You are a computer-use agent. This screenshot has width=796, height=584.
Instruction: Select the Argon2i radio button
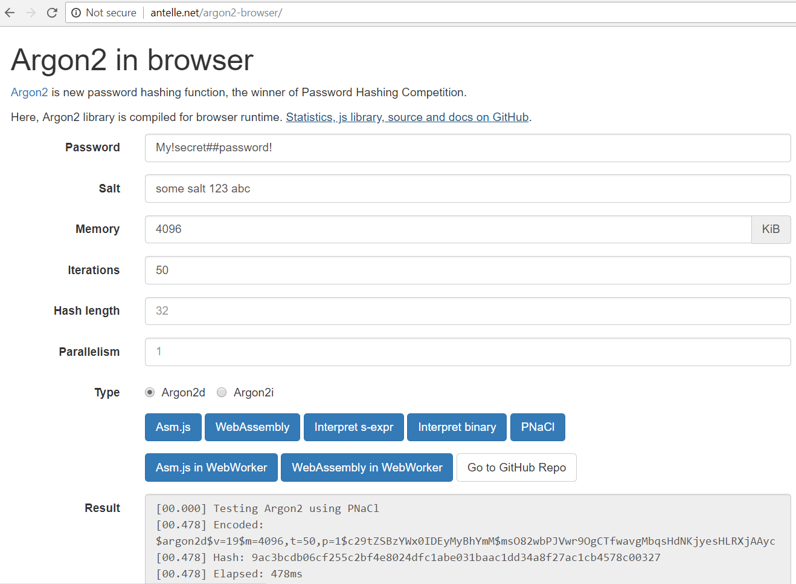[222, 393]
